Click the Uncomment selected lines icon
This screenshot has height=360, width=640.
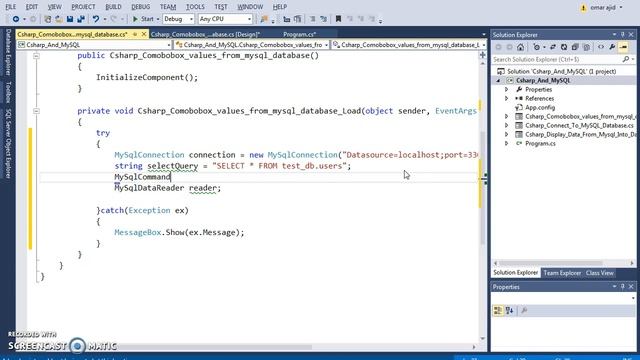click(x=324, y=19)
